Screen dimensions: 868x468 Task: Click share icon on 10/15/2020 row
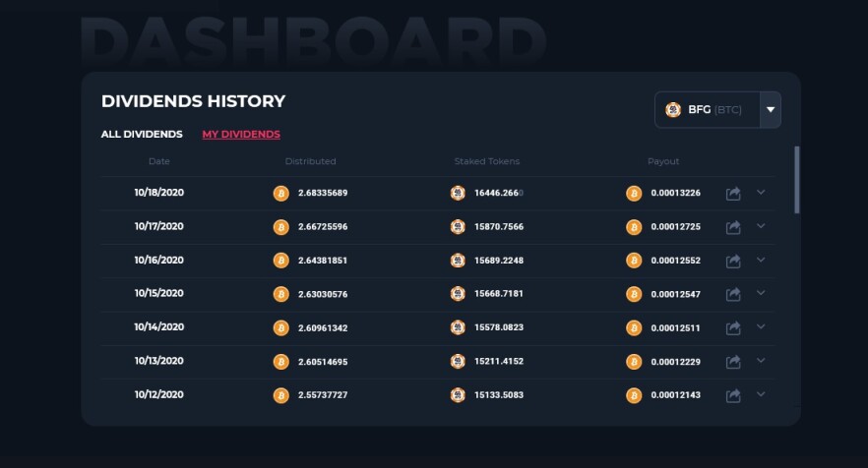(x=733, y=294)
